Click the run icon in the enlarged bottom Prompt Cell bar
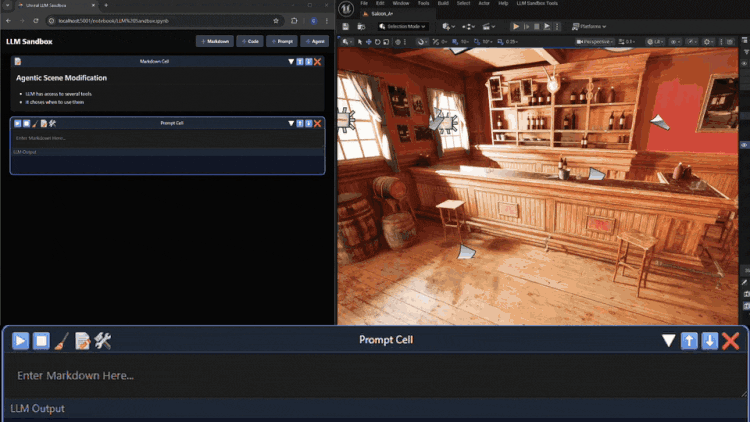750x422 pixels. 20,341
